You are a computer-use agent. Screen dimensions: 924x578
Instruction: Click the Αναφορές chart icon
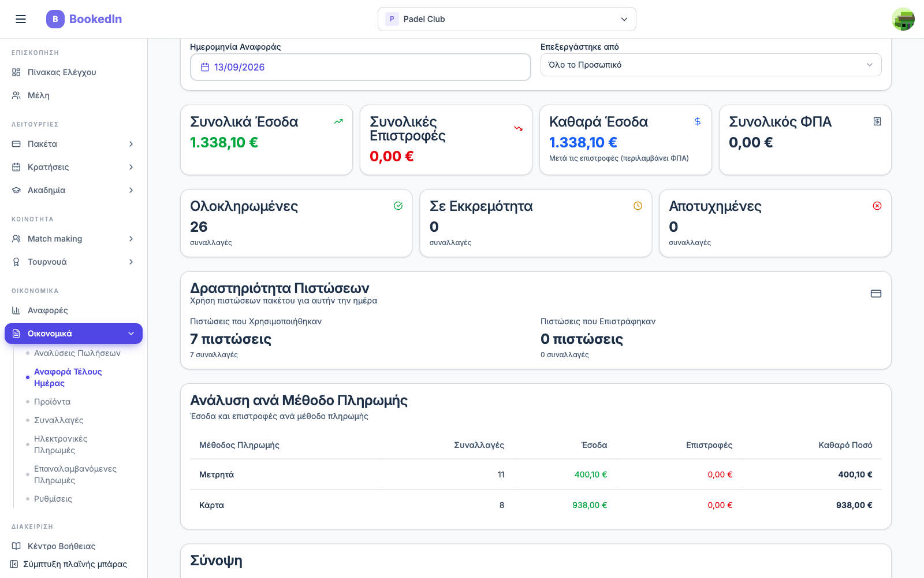click(16, 310)
